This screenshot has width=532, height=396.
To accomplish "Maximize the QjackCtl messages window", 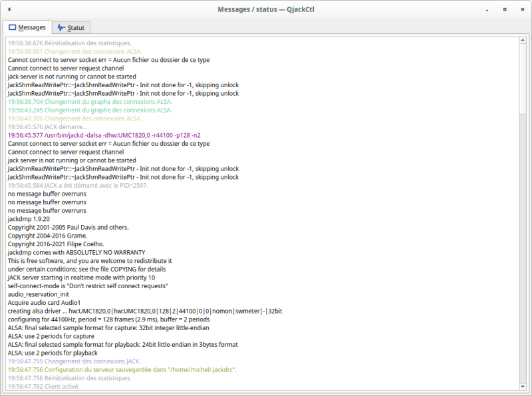I will (x=505, y=9).
